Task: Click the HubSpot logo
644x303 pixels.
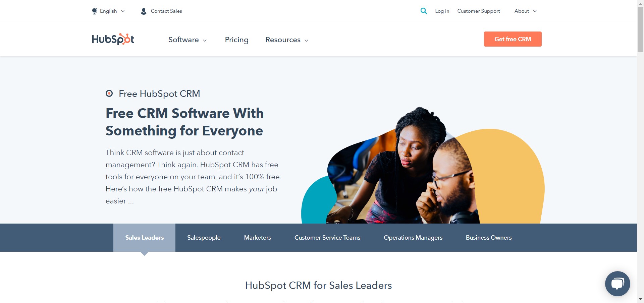Action: pos(113,39)
